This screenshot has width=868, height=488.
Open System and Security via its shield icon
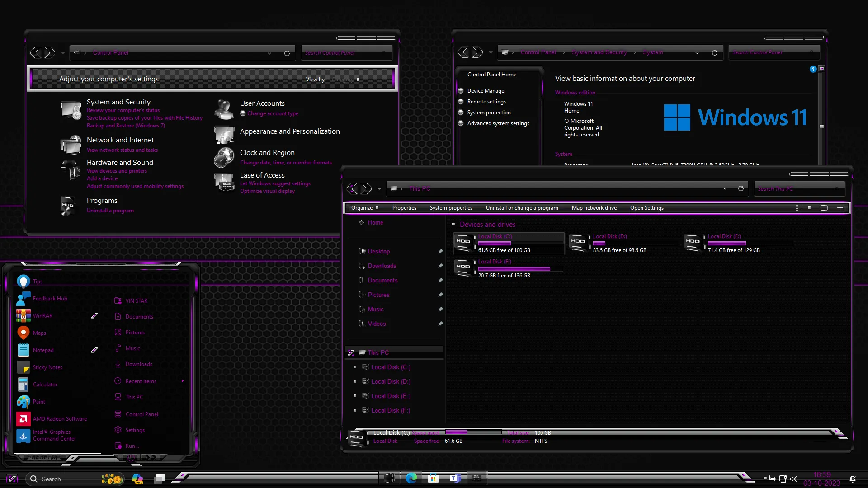pyautogui.click(x=71, y=110)
